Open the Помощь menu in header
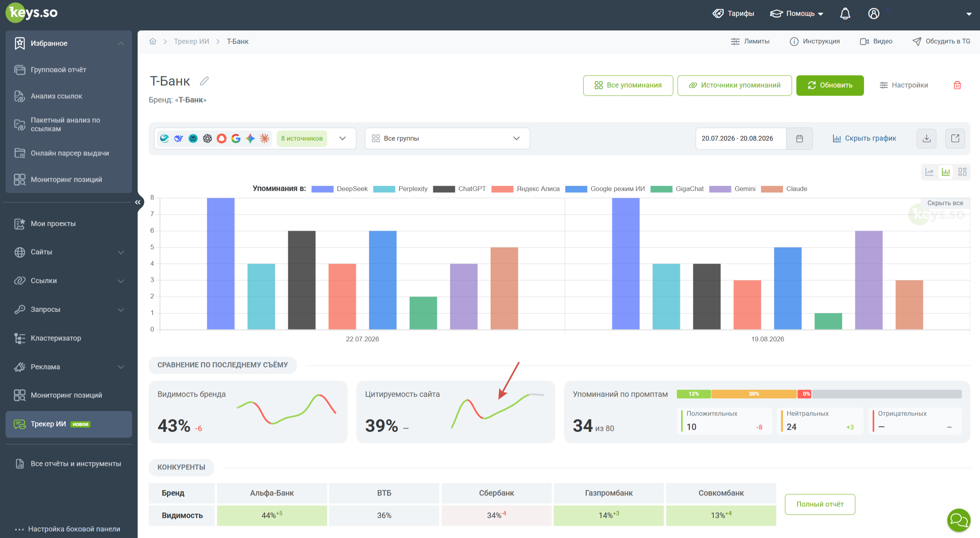The width and height of the screenshot is (980, 538). pyautogui.click(x=797, y=13)
